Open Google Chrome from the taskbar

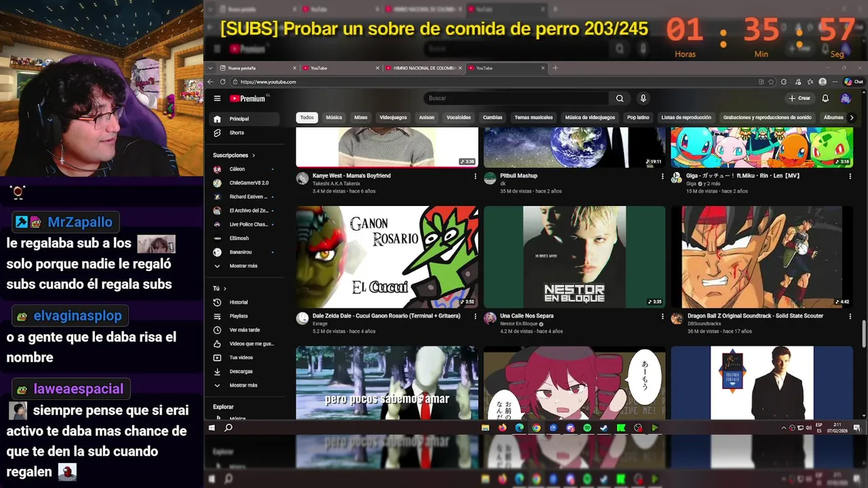(x=536, y=428)
